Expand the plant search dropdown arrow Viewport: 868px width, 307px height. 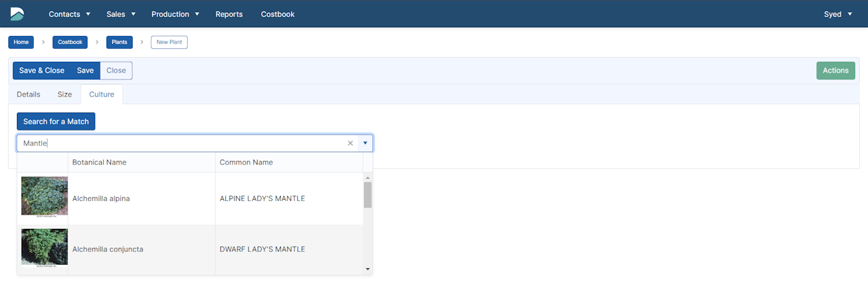[365, 143]
